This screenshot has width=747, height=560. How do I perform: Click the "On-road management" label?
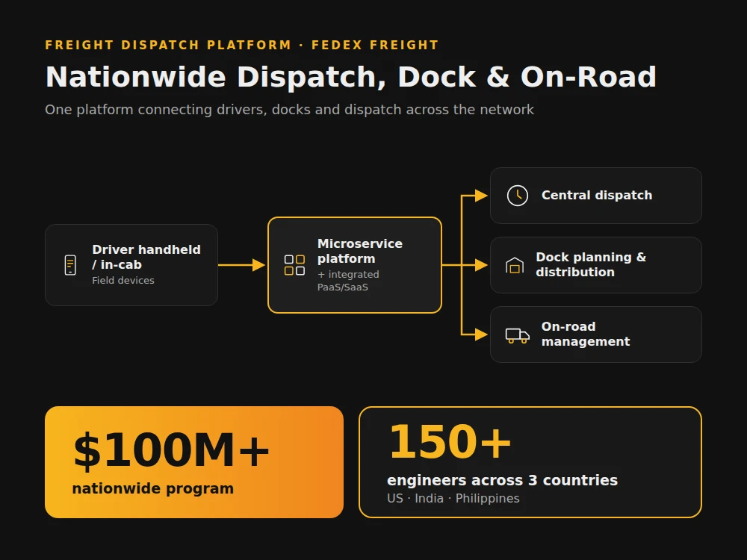click(x=586, y=335)
